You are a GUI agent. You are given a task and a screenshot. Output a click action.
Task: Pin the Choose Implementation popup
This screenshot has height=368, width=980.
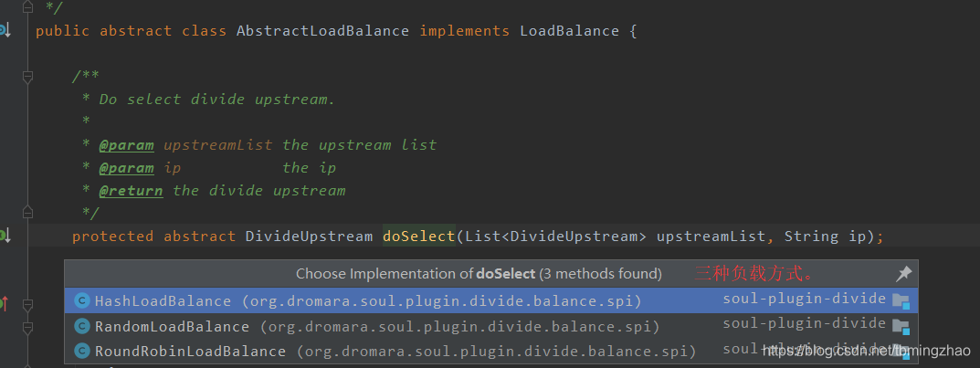(x=904, y=273)
